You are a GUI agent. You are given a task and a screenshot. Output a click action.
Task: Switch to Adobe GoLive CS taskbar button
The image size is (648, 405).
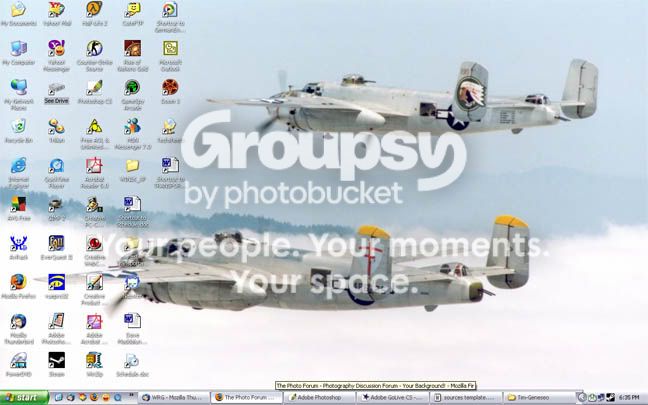(393, 398)
